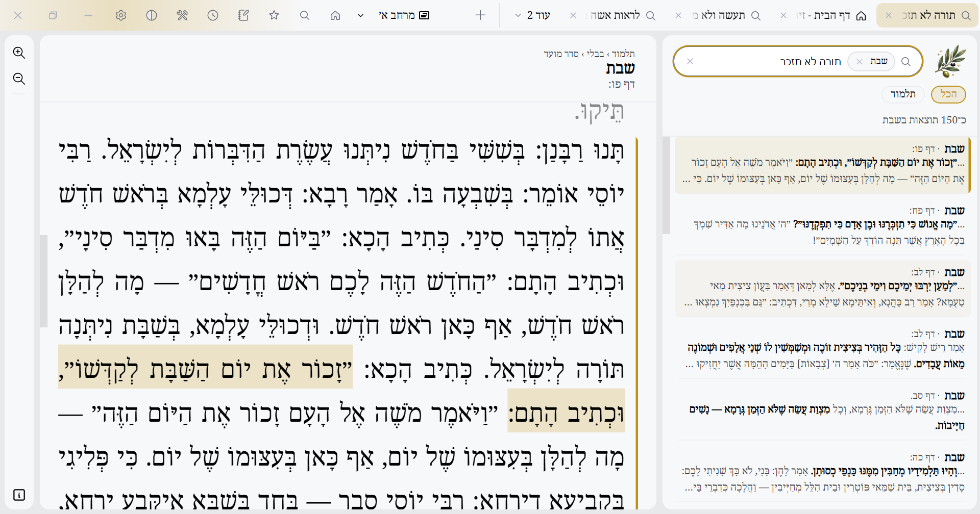The height and width of the screenshot is (514, 980).
Task: Open the סדר מועד breadcrumb link
Action: point(561,54)
